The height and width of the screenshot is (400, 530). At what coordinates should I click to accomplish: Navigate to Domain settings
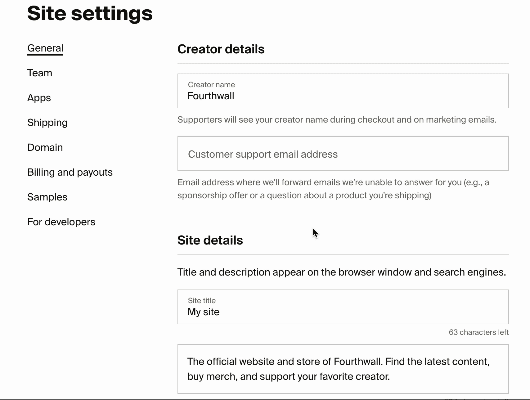coord(45,147)
